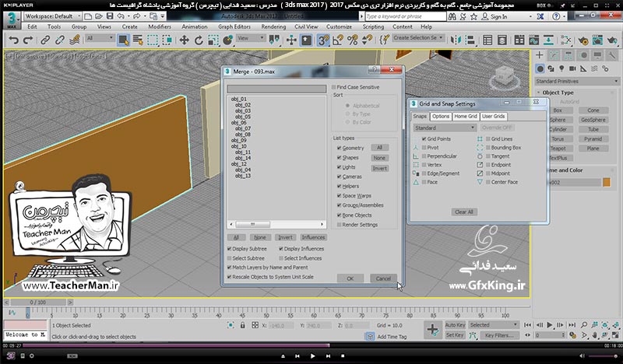Image resolution: width=623 pixels, height=364 pixels.
Task: Click Set Key large plus button
Action: (433, 330)
